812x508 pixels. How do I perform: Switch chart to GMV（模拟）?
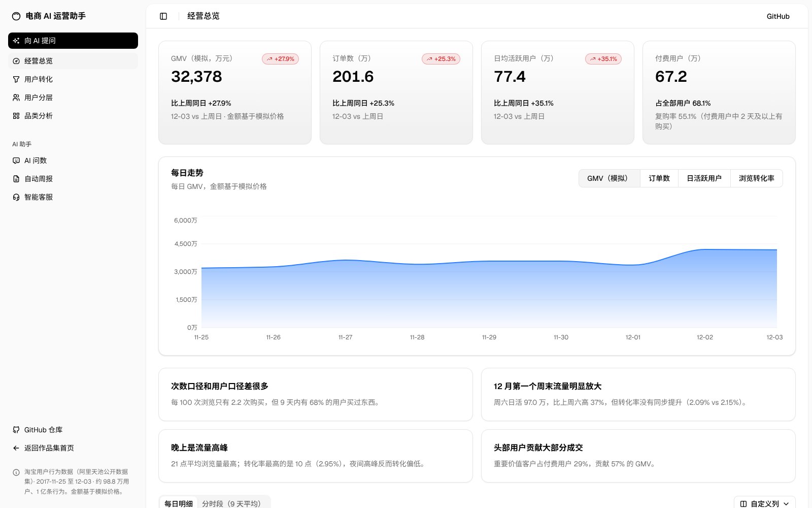[610, 178]
